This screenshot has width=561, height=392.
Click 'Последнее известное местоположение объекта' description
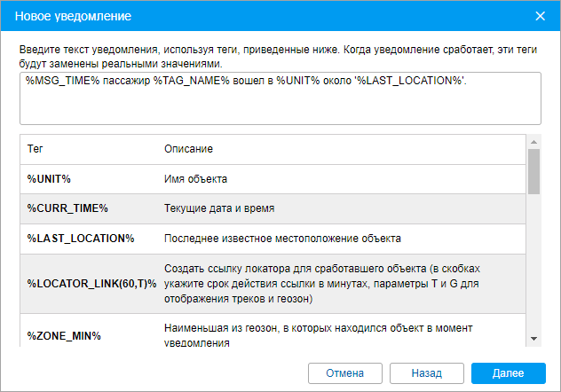[x=282, y=239]
